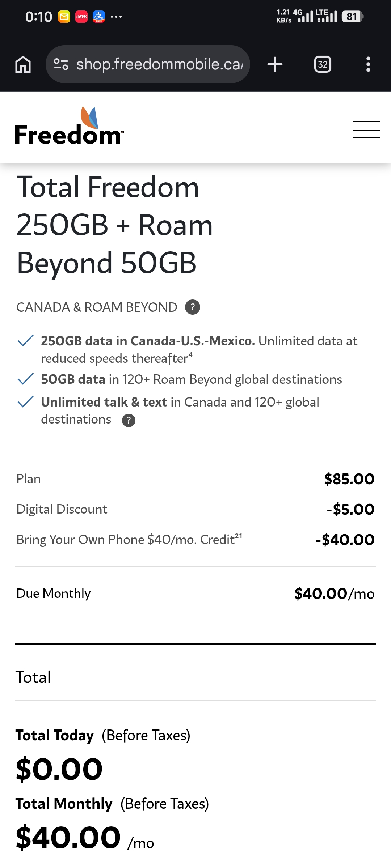Tap the more notifications ellipsis in status bar
Image resolution: width=391 pixels, height=868 pixels.
coord(116,17)
